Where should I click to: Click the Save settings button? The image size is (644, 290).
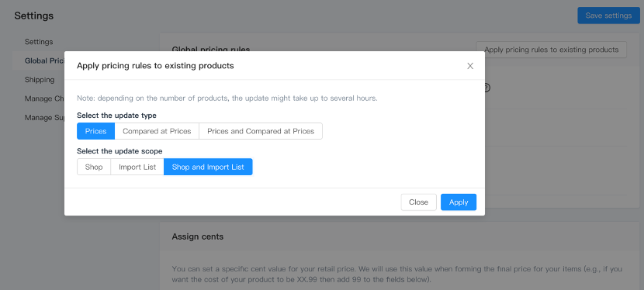(608, 16)
